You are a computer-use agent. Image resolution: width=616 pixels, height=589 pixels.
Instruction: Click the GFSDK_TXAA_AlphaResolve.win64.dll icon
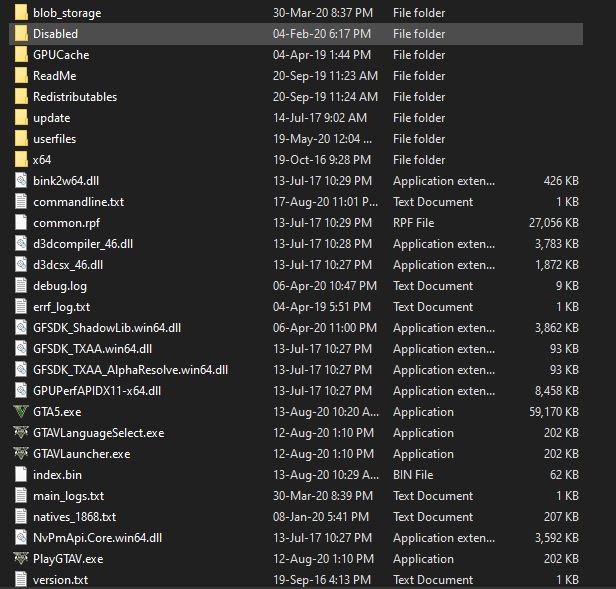[21, 370]
